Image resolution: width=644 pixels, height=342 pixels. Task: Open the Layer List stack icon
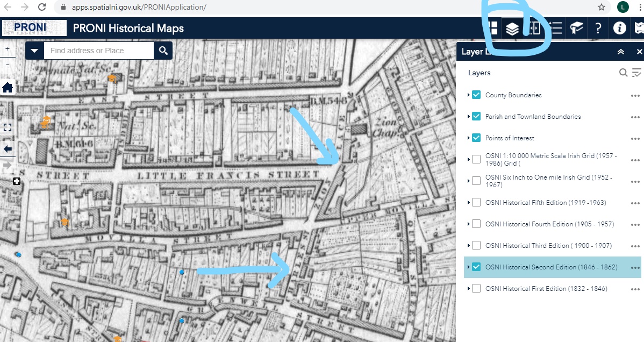coord(512,28)
